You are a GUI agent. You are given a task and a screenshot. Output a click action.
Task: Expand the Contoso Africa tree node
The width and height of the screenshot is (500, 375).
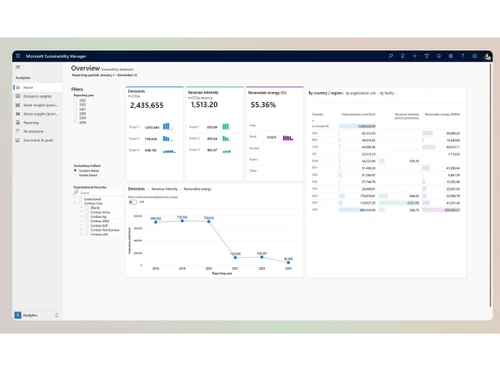(x=81, y=212)
